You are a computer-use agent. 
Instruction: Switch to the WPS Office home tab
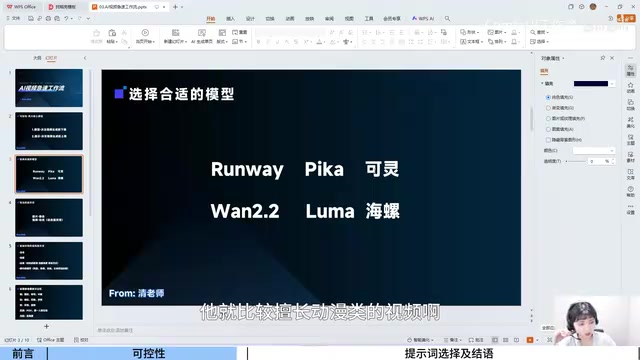click(x=21, y=7)
